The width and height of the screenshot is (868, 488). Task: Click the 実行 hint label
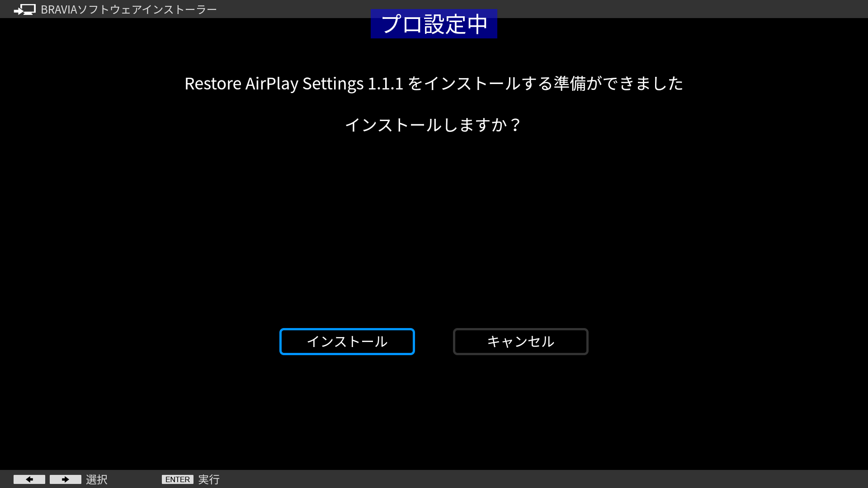coord(209,479)
